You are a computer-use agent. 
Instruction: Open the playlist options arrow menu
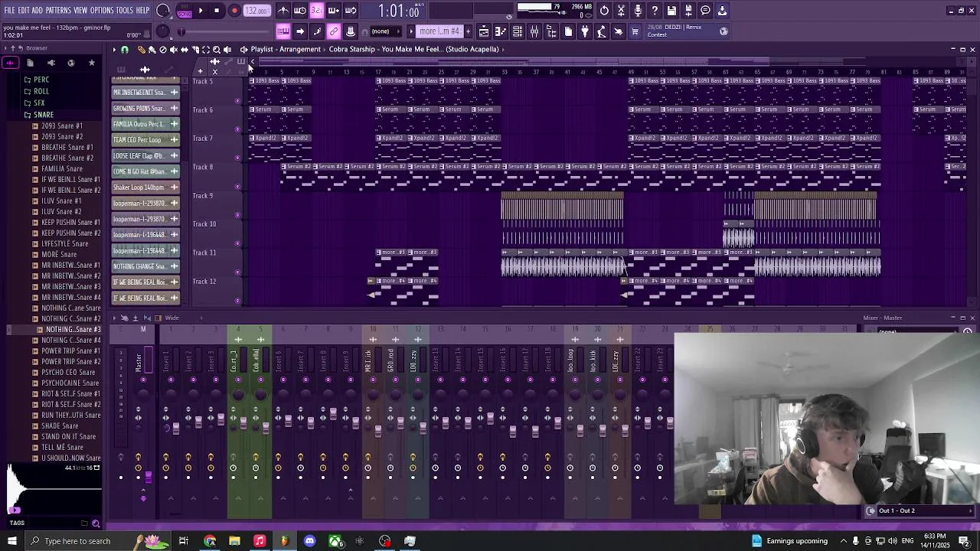(x=114, y=50)
